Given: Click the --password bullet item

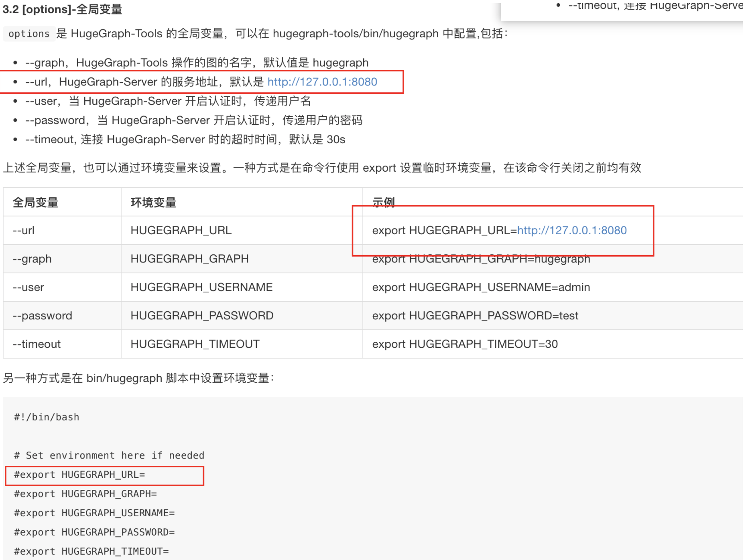Looking at the screenshot, I should coord(194,120).
